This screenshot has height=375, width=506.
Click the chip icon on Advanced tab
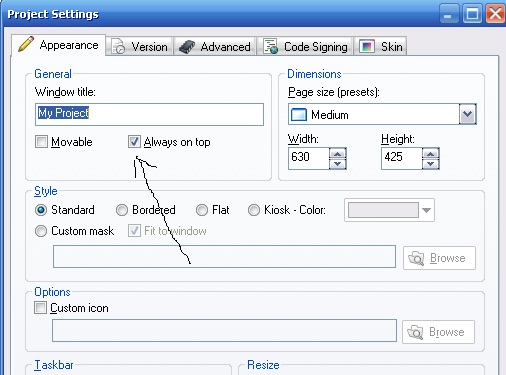click(x=187, y=47)
